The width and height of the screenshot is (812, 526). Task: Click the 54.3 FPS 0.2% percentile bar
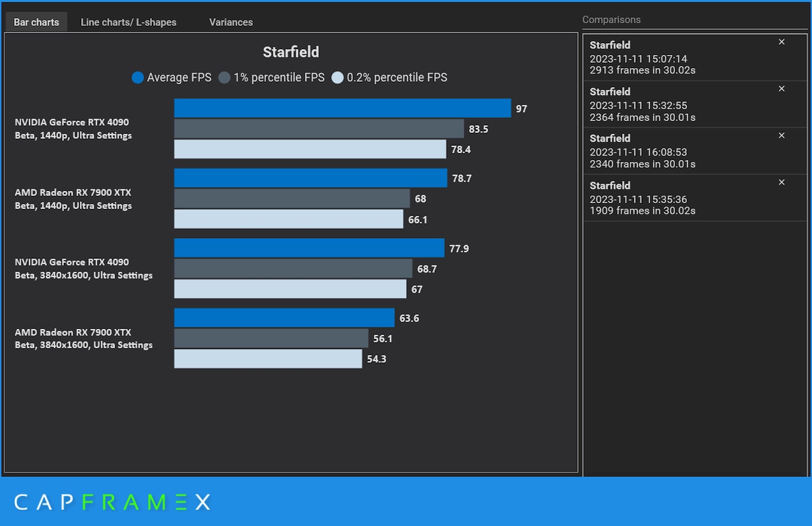pyautogui.click(x=268, y=359)
